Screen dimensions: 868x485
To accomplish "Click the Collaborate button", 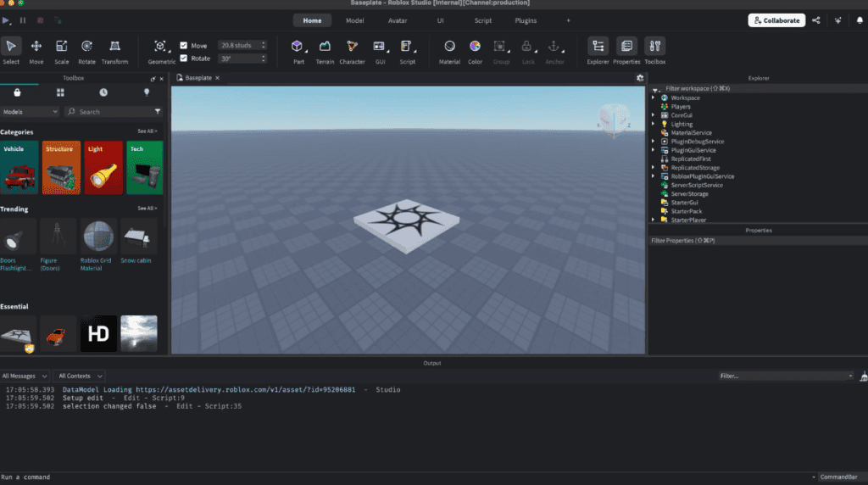I will click(x=776, y=20).
